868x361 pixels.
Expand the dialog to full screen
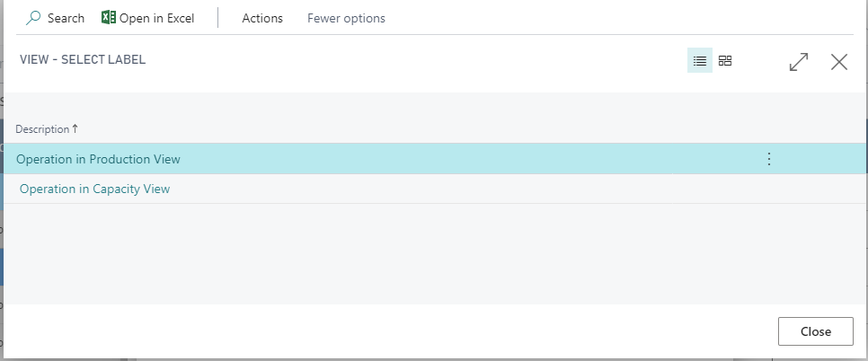click(x=799, y=62)
